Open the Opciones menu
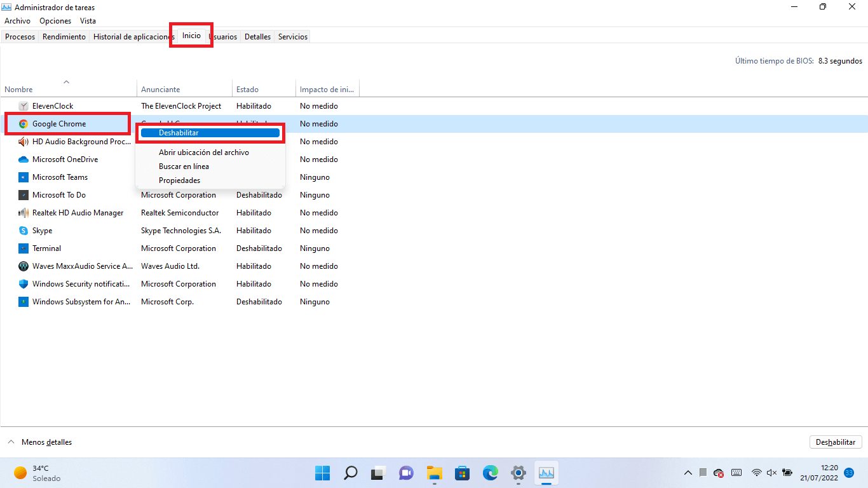The width and height of the screenshot is (868, 488). pos(55,21)
